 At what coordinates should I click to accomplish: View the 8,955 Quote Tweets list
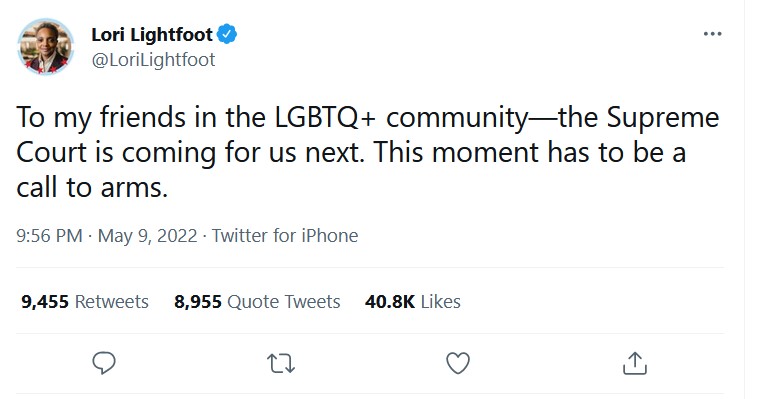(x=257, y=301)
